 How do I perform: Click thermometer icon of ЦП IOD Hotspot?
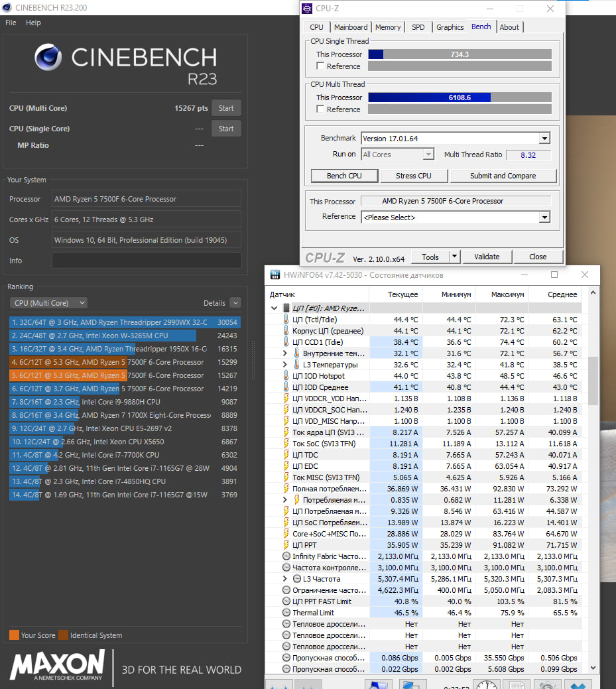[286, 376]
